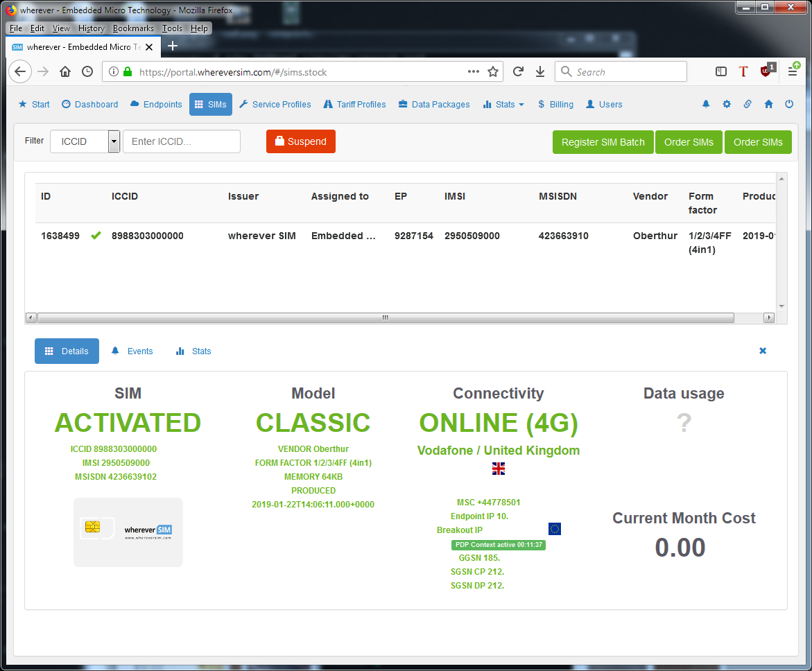This screenshot has width=812, height=671.
Task: Go to the Endpoints section
Action: pos(156,104)
